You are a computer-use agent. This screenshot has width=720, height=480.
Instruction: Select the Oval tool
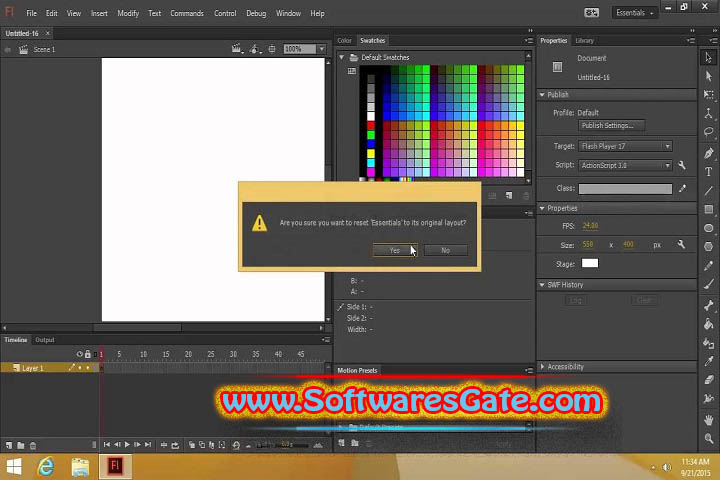pyautogui.click(x=709, y=228)
